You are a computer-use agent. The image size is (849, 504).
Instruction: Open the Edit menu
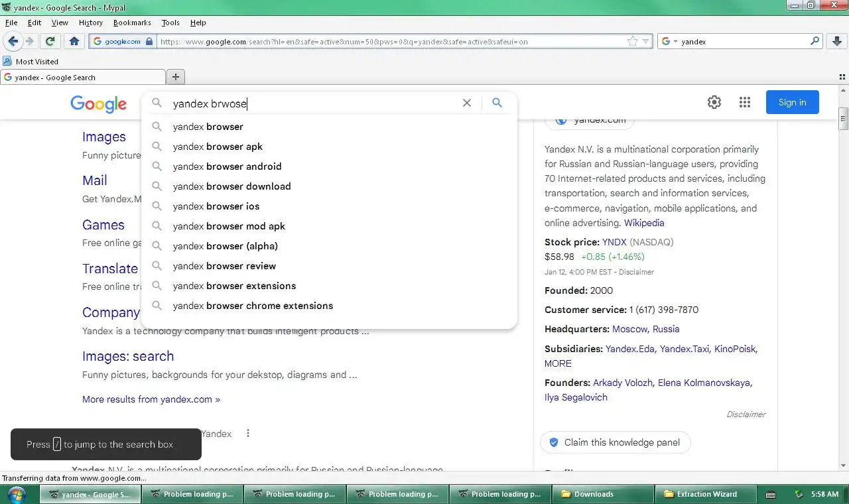coord(34,23)
